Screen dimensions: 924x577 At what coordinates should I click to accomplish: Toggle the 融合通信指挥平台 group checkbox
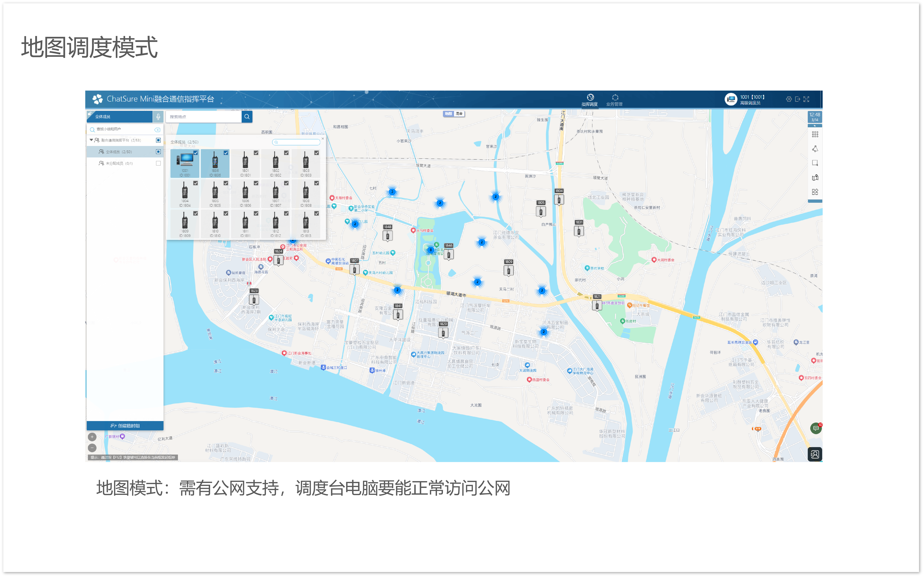click(x=158, y=140)
